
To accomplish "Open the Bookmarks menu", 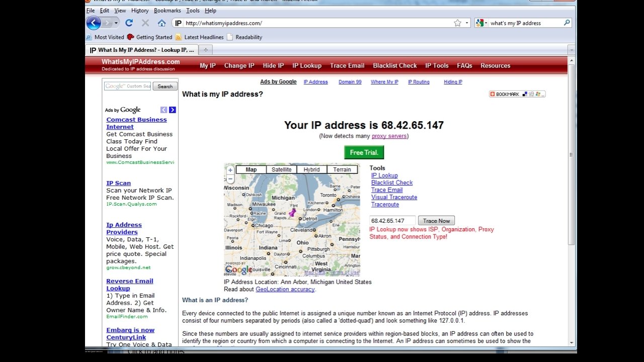I will (168, 11).
